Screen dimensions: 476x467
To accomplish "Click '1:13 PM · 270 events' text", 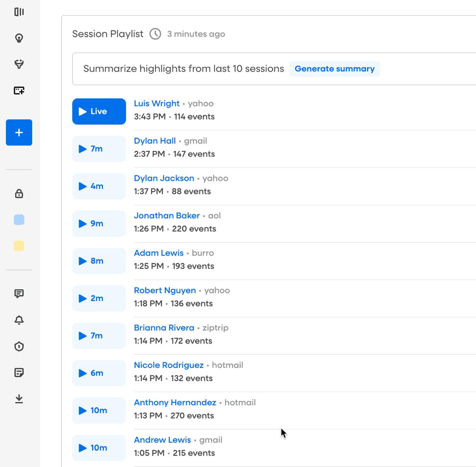I will pos(174,415).
